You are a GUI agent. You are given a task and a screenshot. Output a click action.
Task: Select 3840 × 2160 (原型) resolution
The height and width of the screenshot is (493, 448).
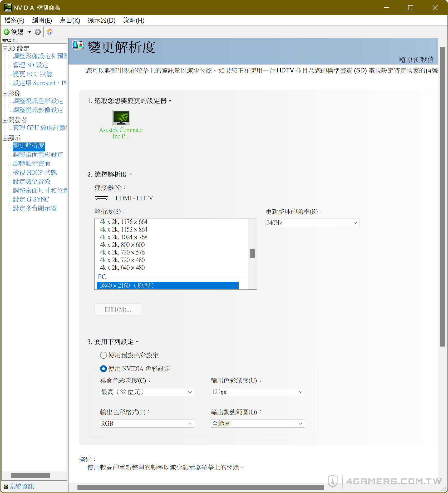point(168,285)
